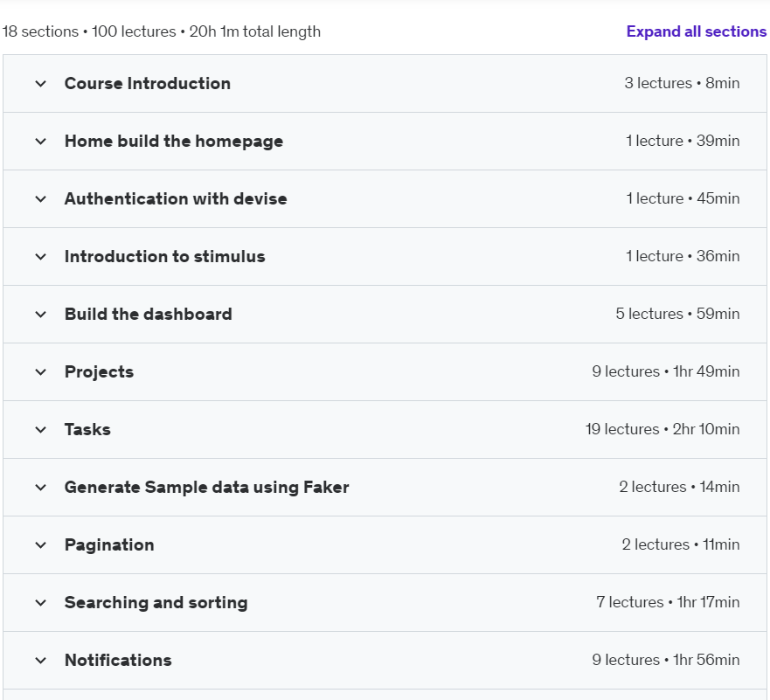Select the Notifications section heading
Screen dimensions: 770x700
118,661
